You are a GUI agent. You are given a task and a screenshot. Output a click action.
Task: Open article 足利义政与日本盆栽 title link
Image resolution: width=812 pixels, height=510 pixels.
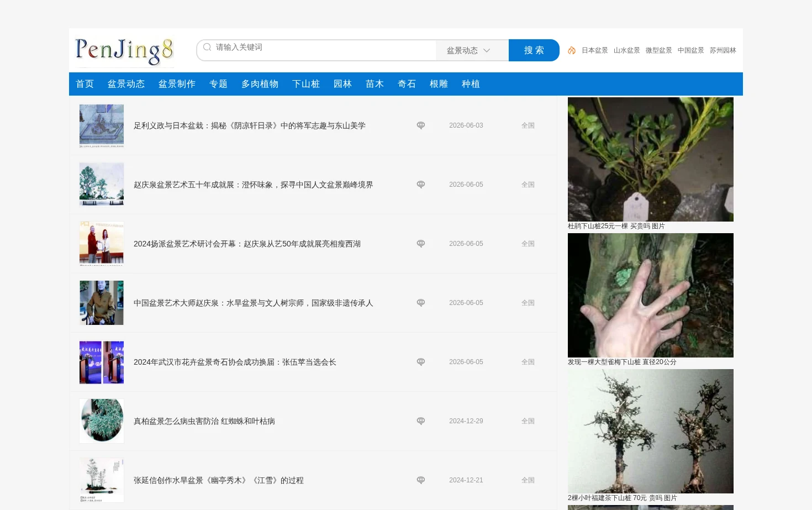[250, 125]
